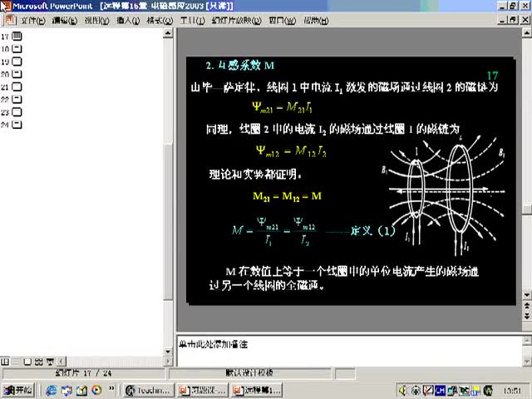The height and width of the screenshot is (399, 532).
Task: Click the slide title '2. 互感系数 M'
Action: click(x=240, y=65)
